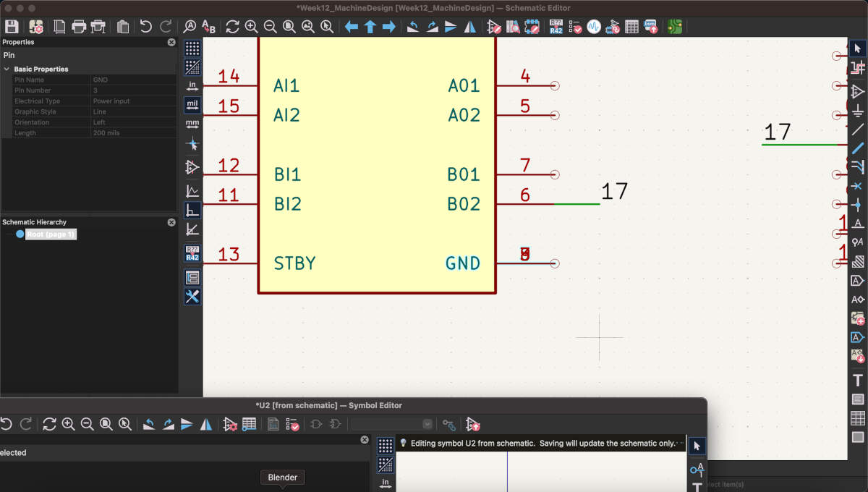Open the Assign Footprints tool
The height and width of the screenshot is (492, 868).
pyautogui.click(x=613, y=27)
